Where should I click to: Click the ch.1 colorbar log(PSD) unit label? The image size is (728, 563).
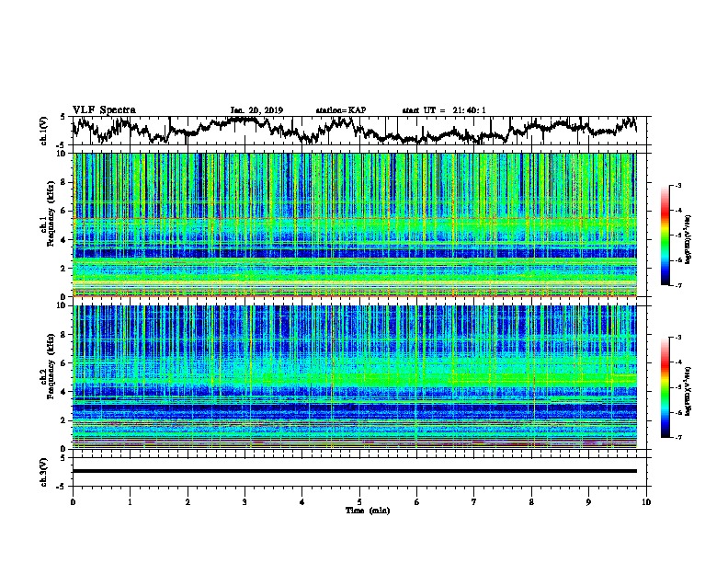click(688, 239)
